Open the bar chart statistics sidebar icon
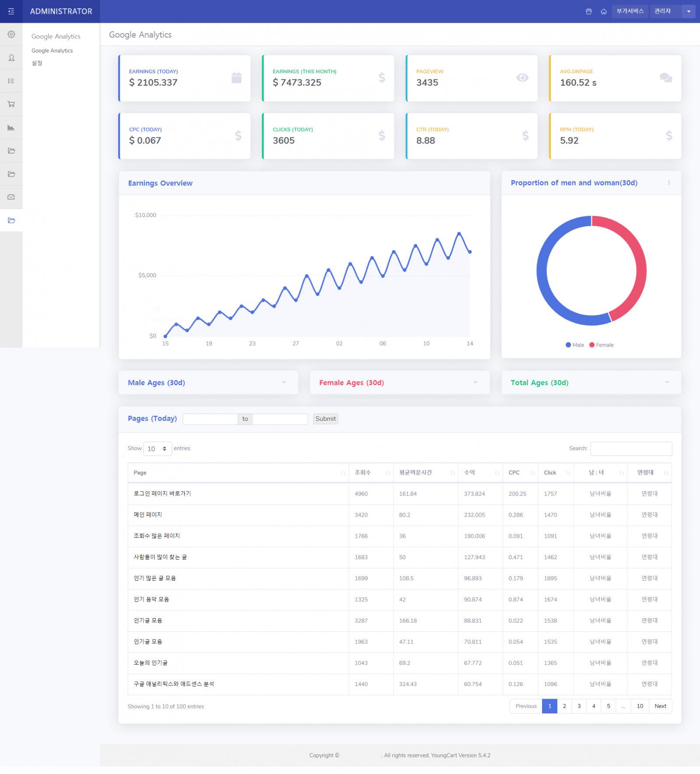 (x=11, y=128)
